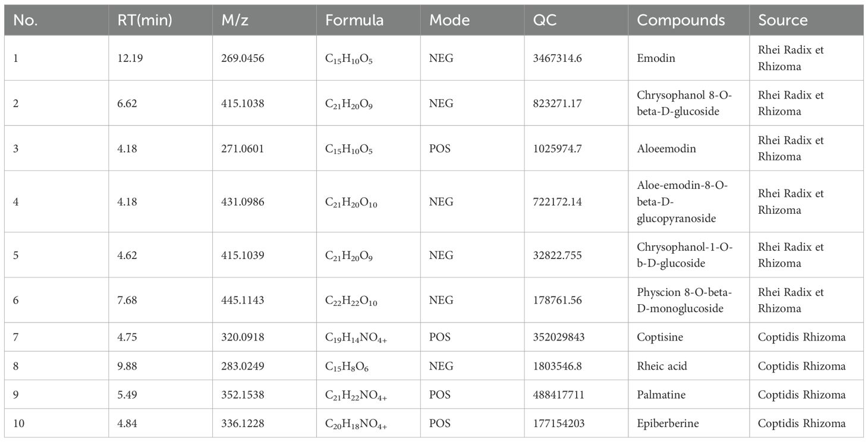The width and height of the screenshot is (868, 442).
Task: Click the Mode column header
Action: (x=449, y=20)
